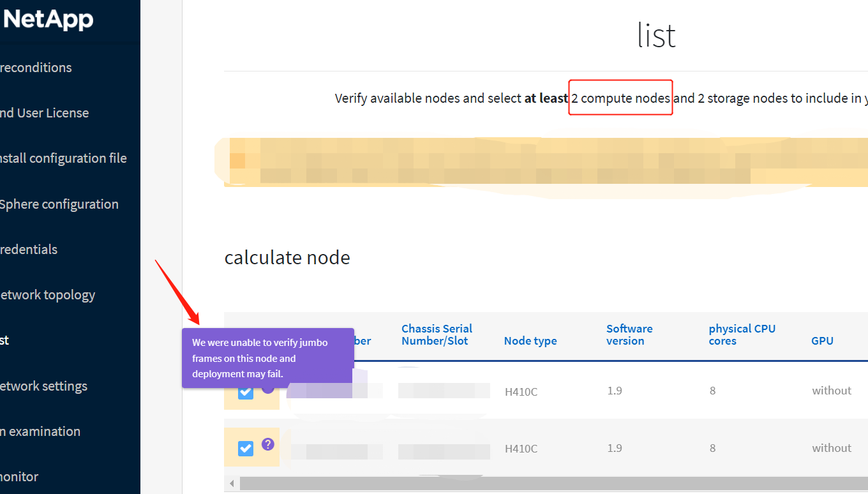868x494 pixels.
Task: Open the examination step in the sidebar
Action: 40,431
